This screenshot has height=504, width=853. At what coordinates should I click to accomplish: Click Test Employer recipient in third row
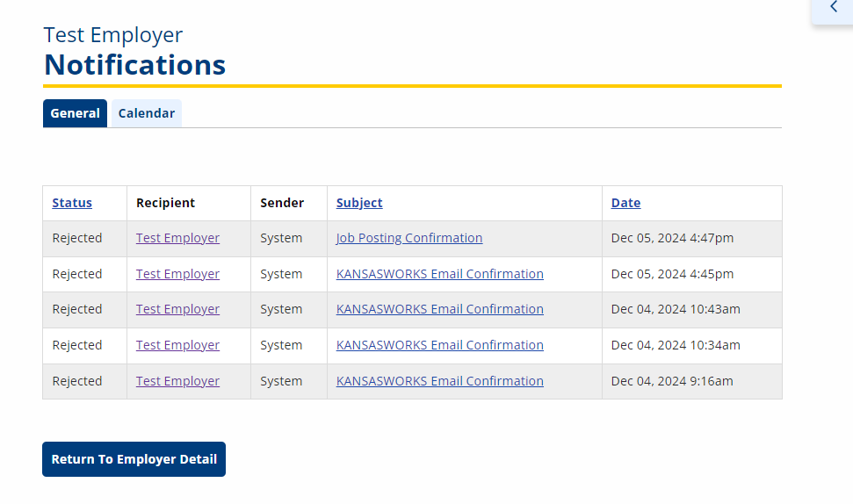click(177, 309)
